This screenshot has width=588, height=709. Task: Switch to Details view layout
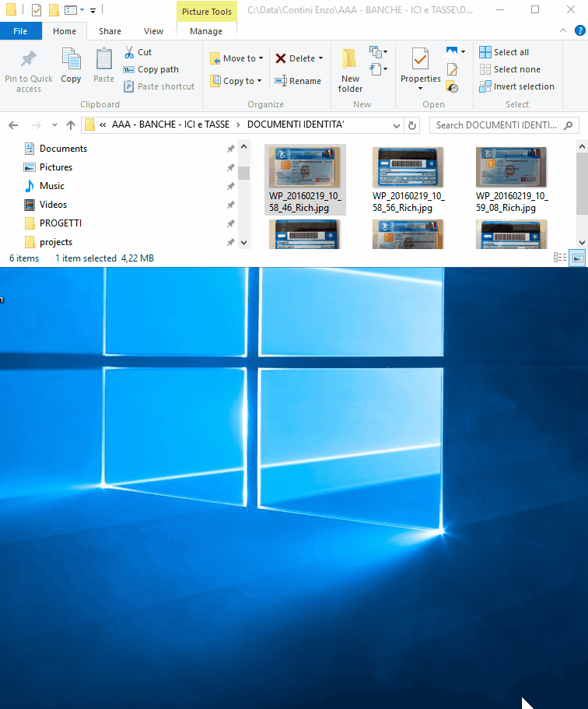(559, 258)
